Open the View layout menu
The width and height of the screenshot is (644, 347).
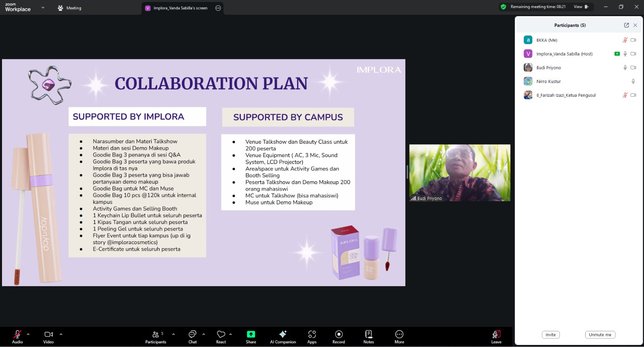point(580,7)
